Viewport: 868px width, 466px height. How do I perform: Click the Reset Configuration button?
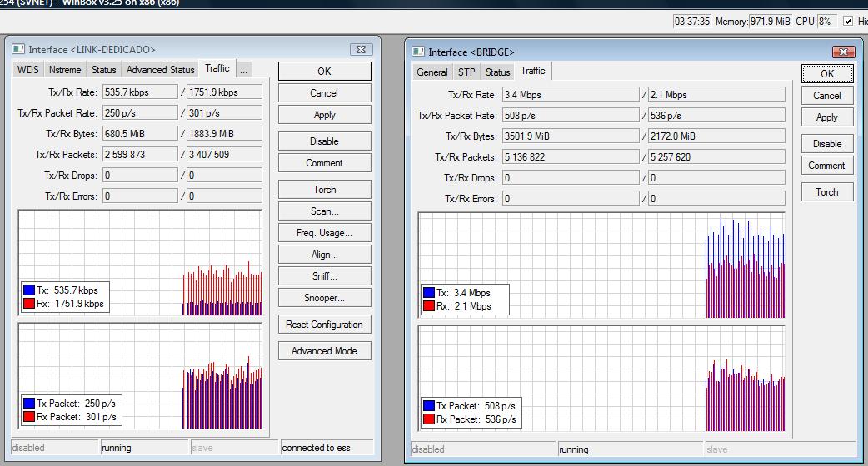coord(324,325)
